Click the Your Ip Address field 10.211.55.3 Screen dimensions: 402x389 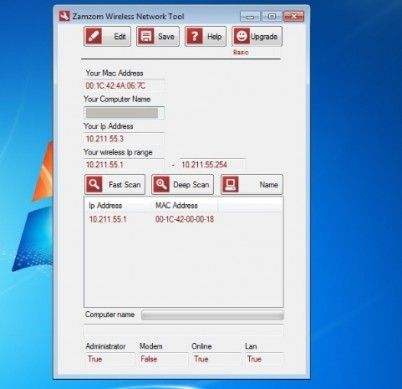coord(124,139)
